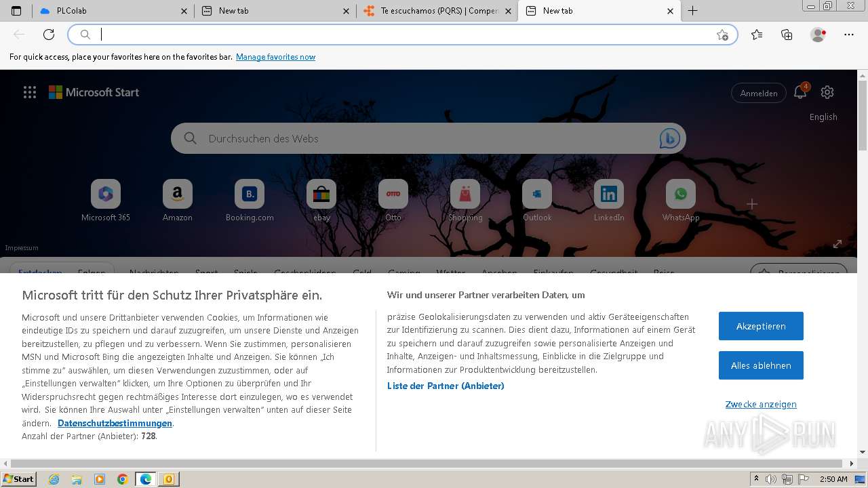Click the taskbar clock showing 2:50 AM

pos(833,479)
